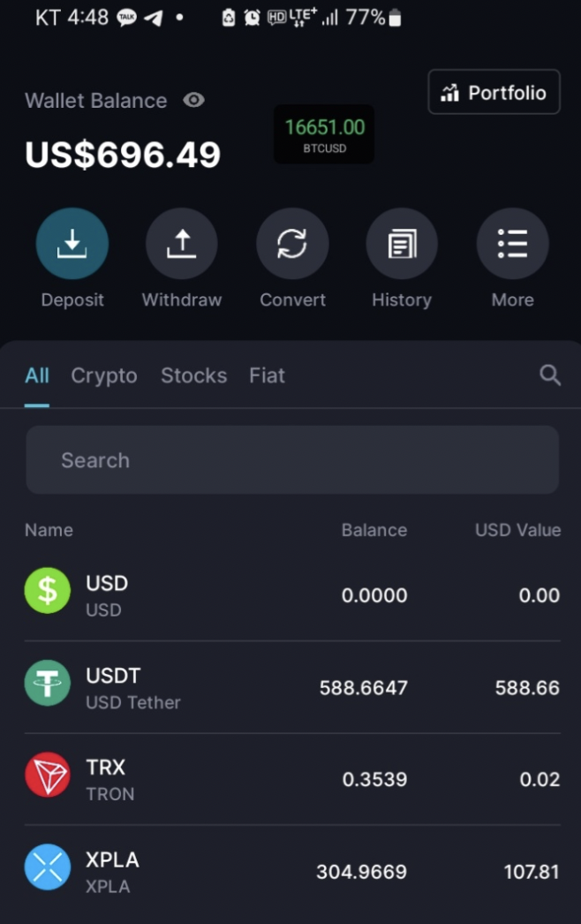
Task: Tap the green USD dollar icon
Action: click(x=47, y=590)
